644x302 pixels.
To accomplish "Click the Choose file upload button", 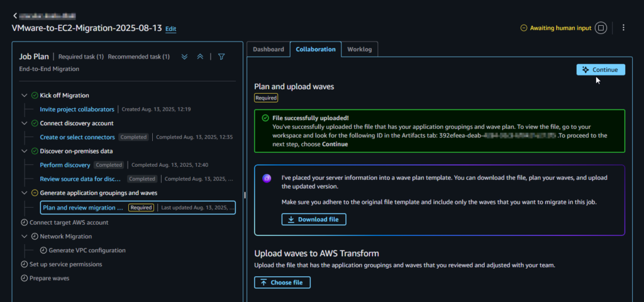I will click(x=282, y=282).
